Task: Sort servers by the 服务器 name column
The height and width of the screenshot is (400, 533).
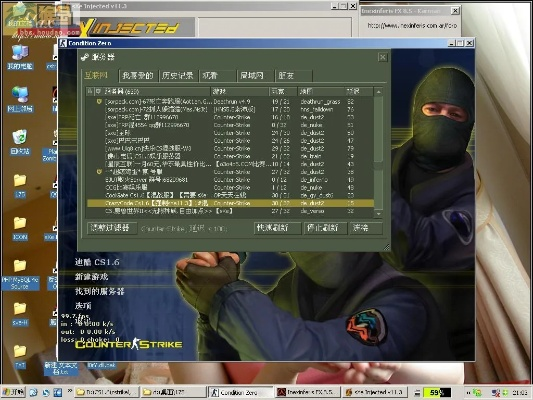Action: (156, 91)
